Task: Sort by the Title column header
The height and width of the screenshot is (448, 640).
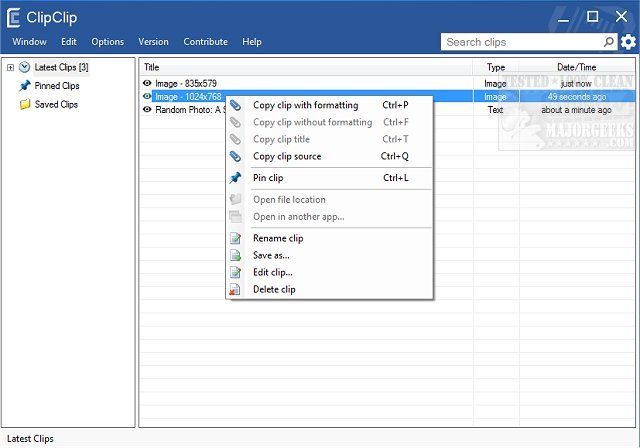Action: pos(306,67)
